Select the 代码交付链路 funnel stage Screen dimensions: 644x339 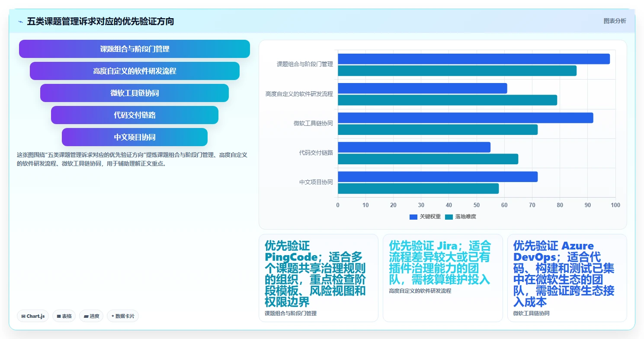[x=135, y=115]
